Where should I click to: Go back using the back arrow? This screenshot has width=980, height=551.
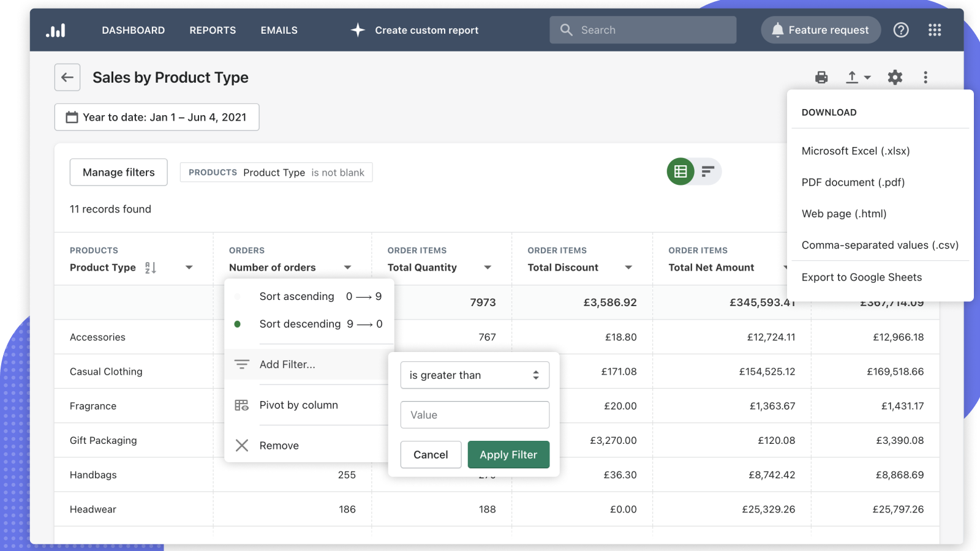click(x=67, y=77)
